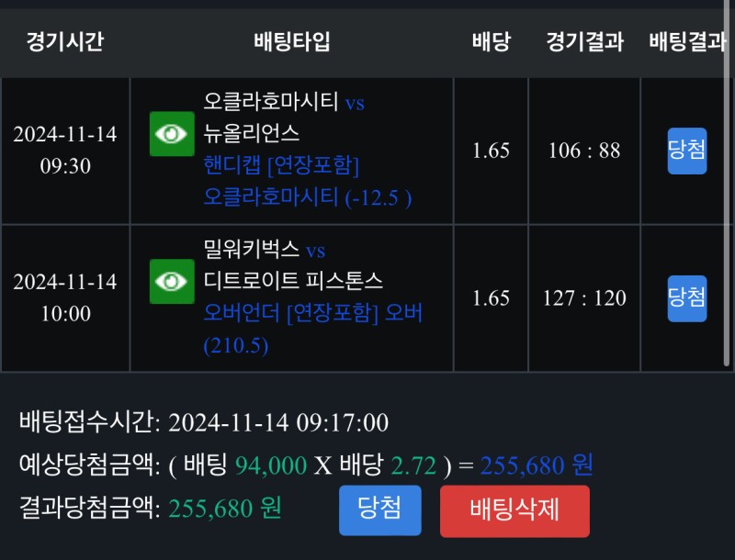Screen dimensions: 735x560
Task: Click 경기시간 column header
Action: pyautogui.click(x=64, y=42)
